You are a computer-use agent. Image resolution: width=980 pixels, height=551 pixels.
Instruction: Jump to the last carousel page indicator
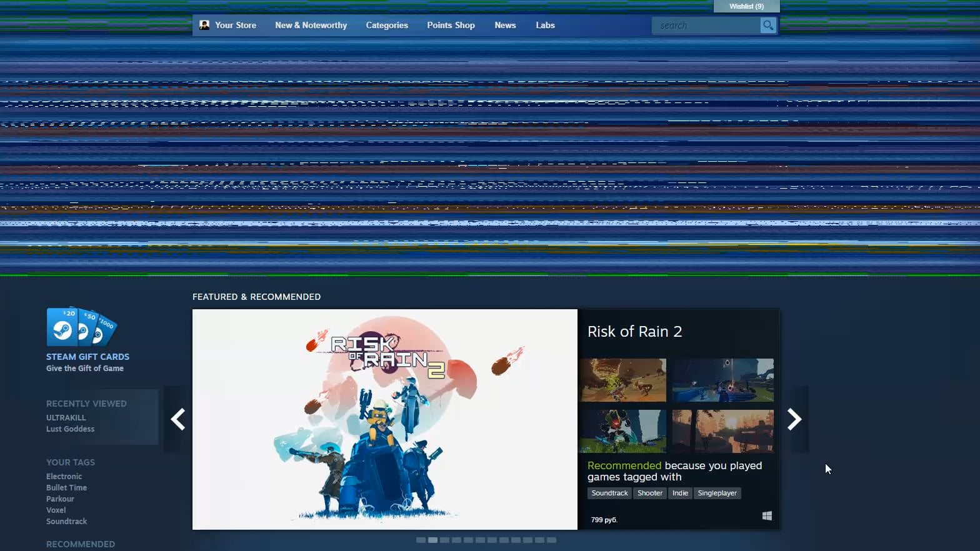[551, 540]
